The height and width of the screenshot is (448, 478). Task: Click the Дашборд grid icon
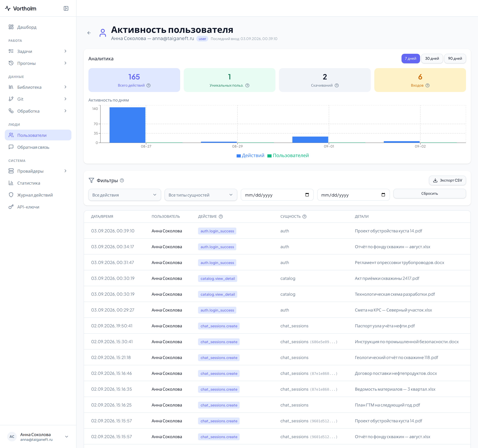point(11,27)
